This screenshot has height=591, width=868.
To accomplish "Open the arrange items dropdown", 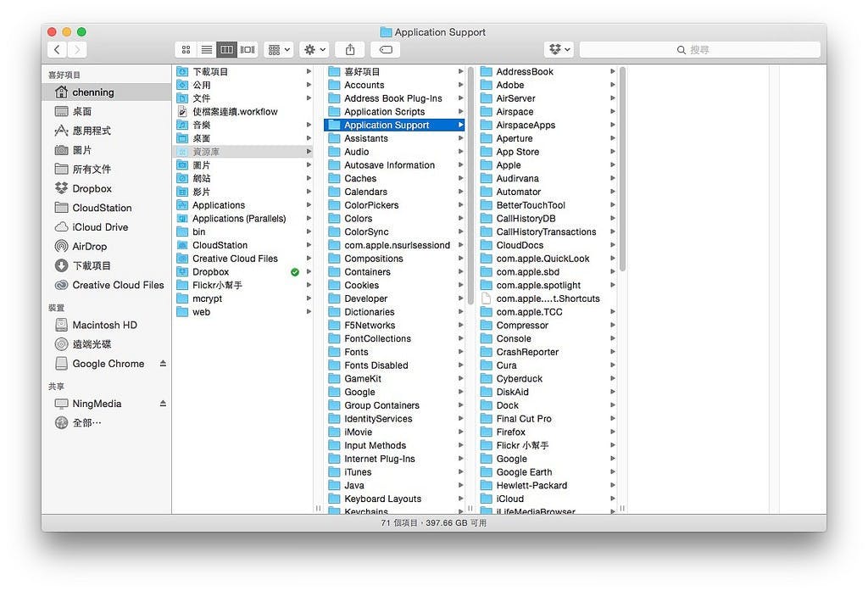I will [278, 50].
